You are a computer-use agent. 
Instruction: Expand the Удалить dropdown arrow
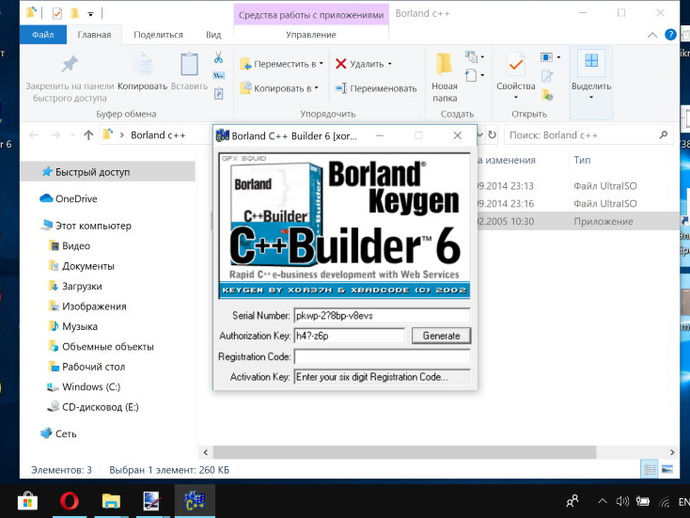point(390,64)
